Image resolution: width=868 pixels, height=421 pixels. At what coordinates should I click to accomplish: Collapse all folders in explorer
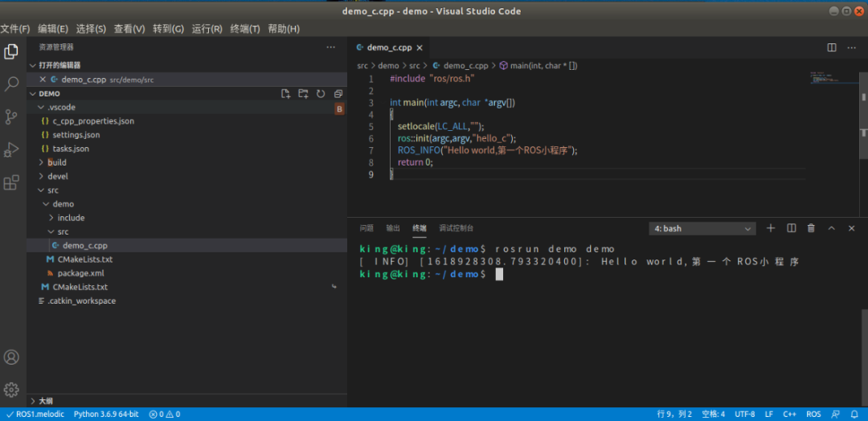338,93
